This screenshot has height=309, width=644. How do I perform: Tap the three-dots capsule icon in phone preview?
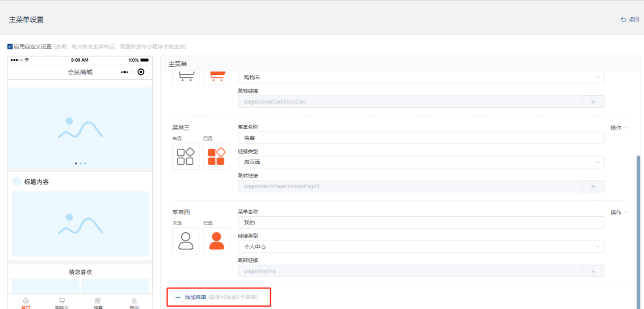tap(124, 72)
